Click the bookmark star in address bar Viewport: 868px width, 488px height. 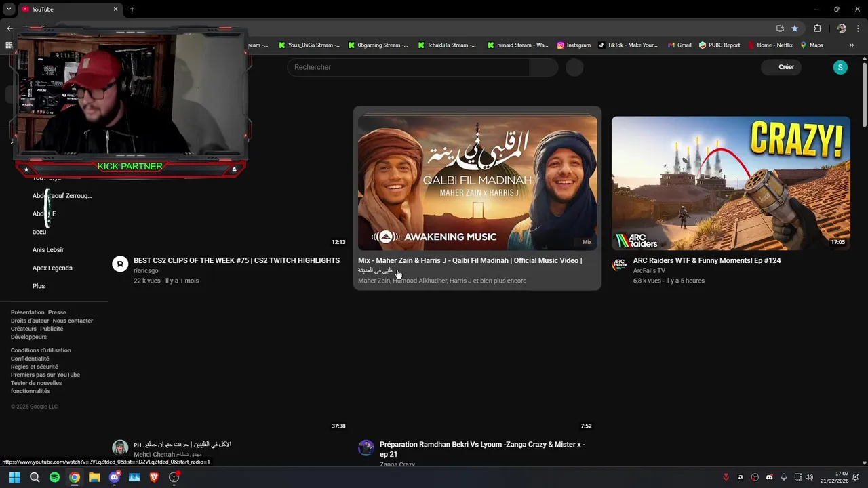tap(795, 28)
